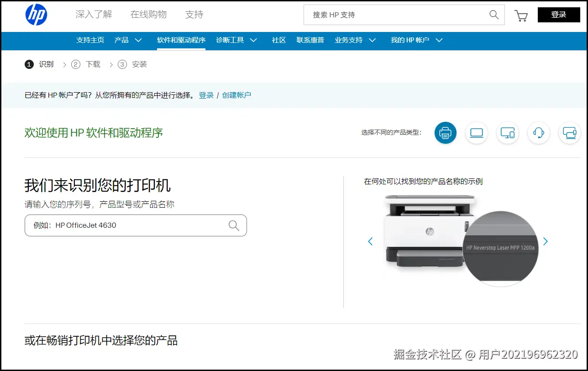Select the 软件和驱动程序 tab
The image size is (588, 371).
click(x=181, y=40)
